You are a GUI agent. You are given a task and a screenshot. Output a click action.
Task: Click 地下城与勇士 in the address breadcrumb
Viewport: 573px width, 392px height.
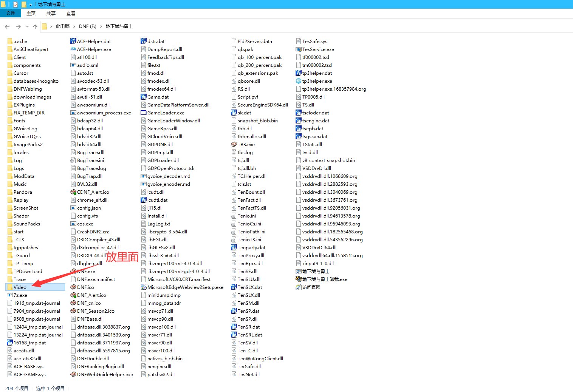tap(119, 26)
